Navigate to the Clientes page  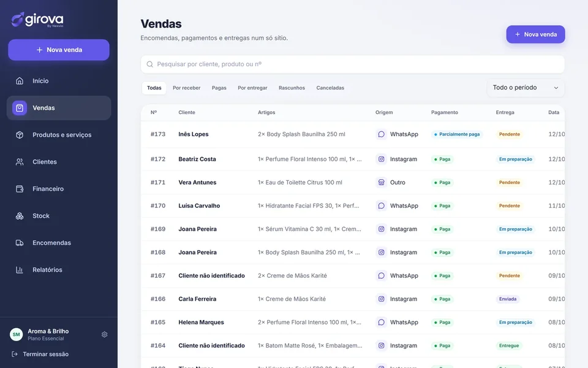pos(59,162)
